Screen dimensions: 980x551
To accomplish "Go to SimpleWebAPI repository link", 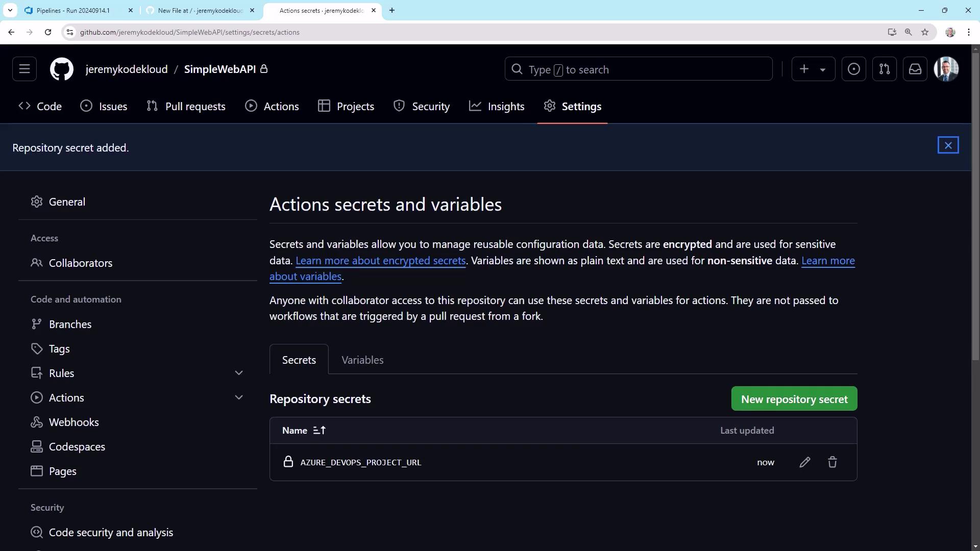I will [220, 69].
